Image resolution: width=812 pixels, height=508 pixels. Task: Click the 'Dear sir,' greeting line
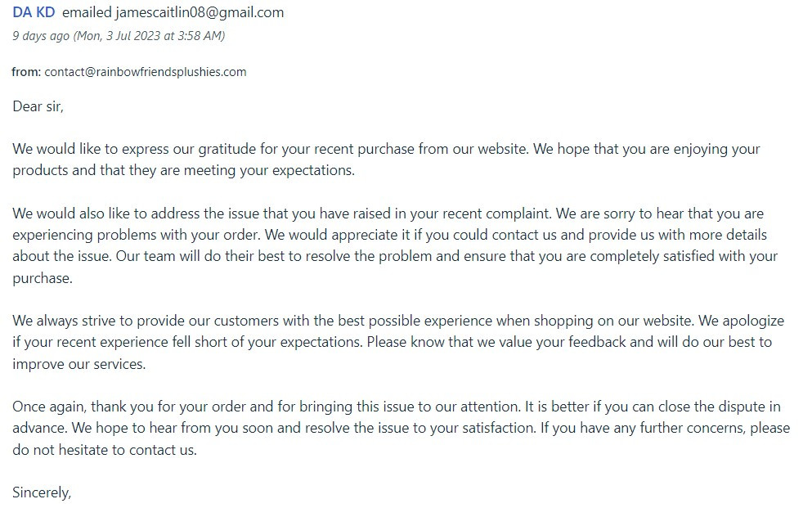point(38,106)
